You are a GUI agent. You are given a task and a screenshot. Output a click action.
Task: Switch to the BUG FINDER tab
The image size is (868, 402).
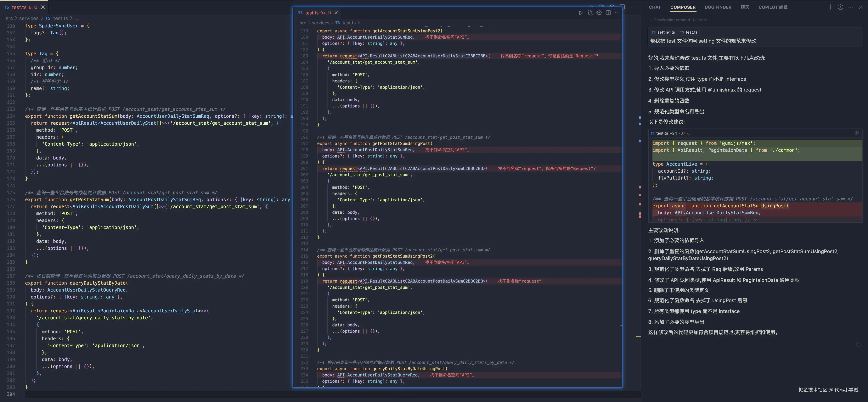coord(718,7)
